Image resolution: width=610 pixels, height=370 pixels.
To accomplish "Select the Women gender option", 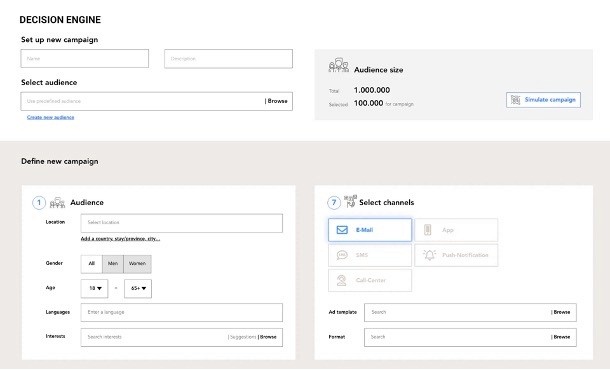I will [137, 264].
